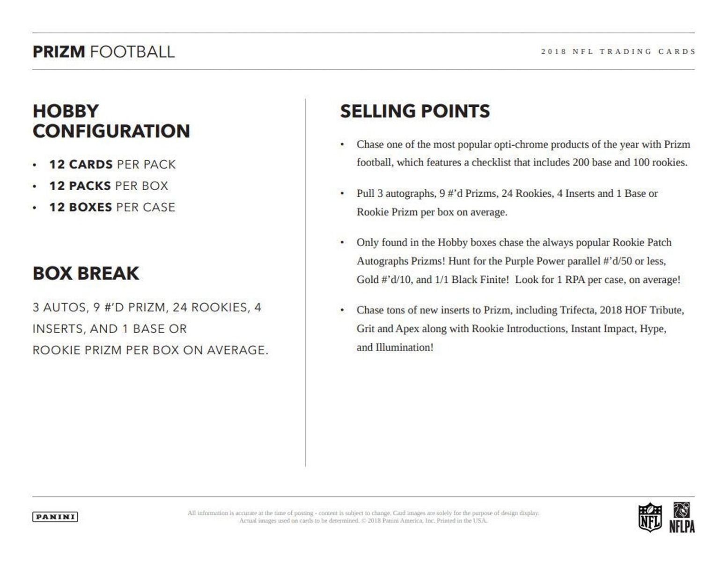Click the Box Break heading

click(x=86, y=273)
